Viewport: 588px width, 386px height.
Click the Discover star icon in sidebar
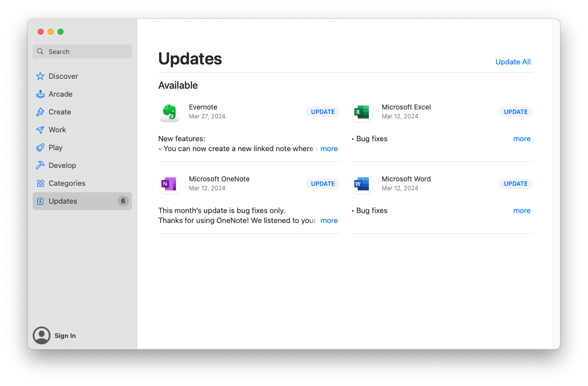(41, 76)
